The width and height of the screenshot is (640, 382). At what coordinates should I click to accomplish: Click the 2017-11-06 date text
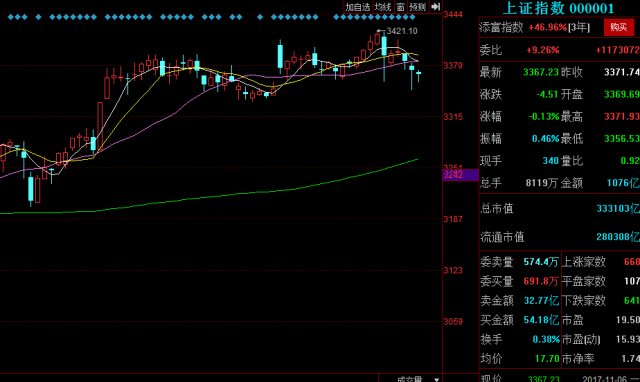[605, 379]
